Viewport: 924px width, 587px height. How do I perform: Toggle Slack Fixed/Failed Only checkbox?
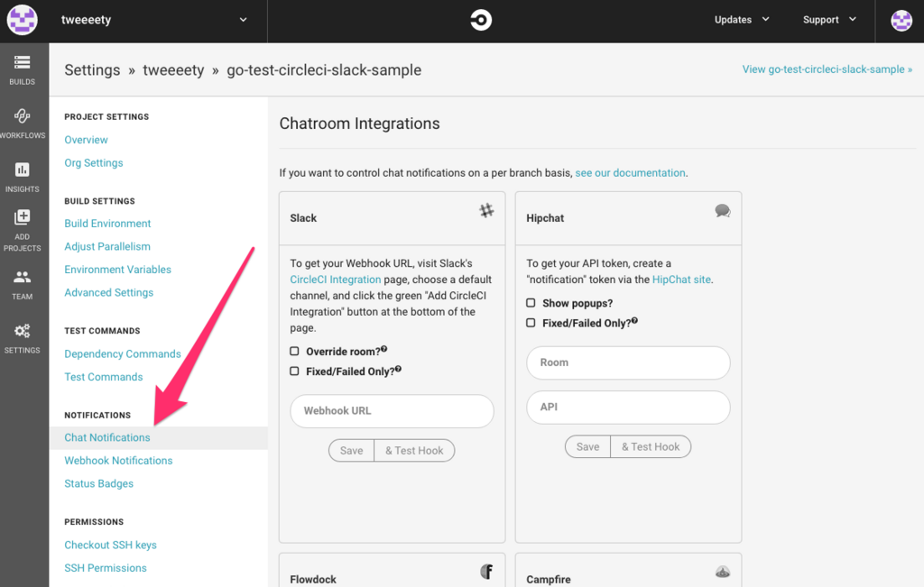[294, 371]
